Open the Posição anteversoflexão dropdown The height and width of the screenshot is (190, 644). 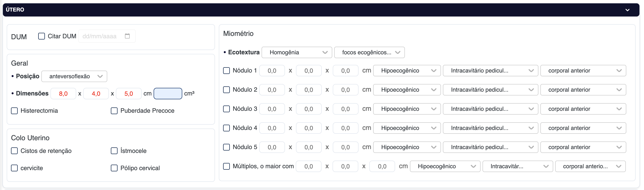[x=74, y=76]
